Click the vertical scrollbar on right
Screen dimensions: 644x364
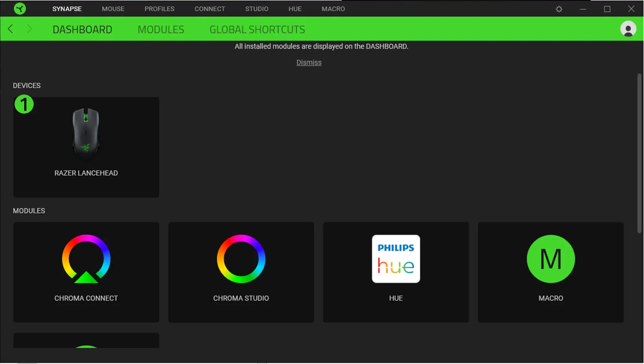pos(639,153)
